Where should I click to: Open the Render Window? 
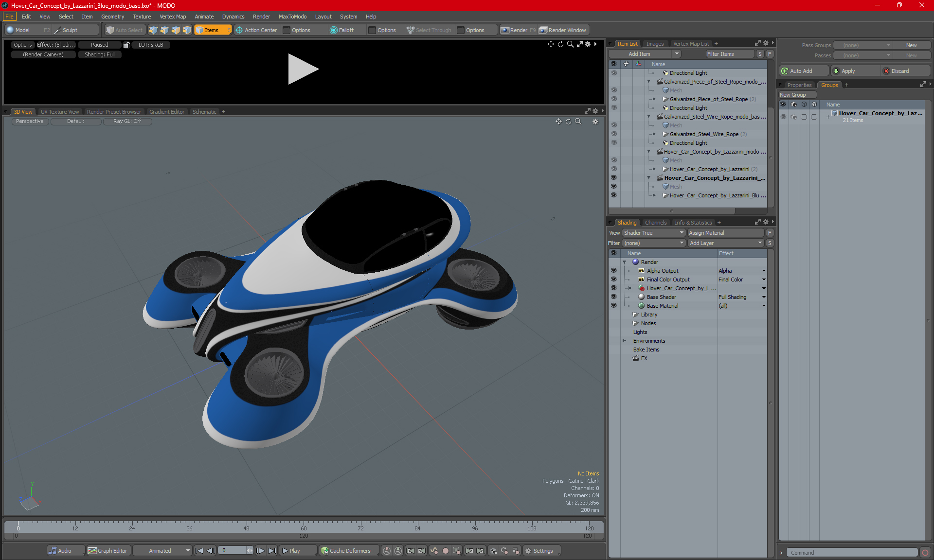click(x=563, y=30)
